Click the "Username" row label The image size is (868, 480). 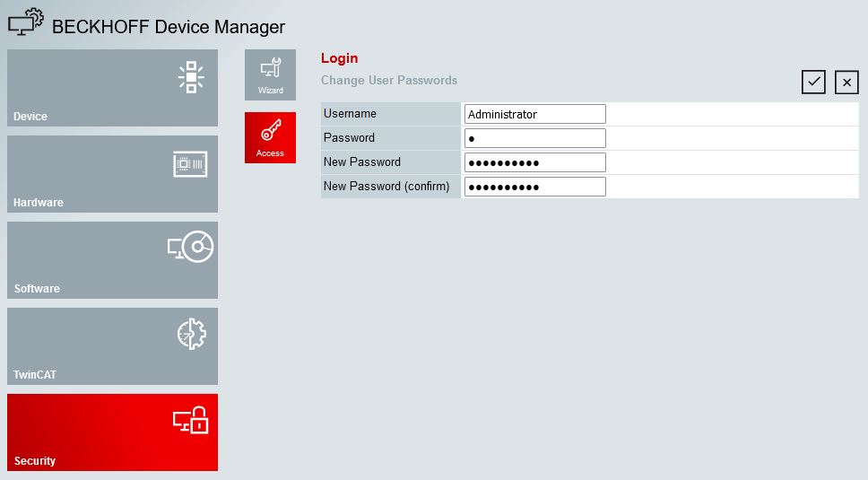coord(350,113)
